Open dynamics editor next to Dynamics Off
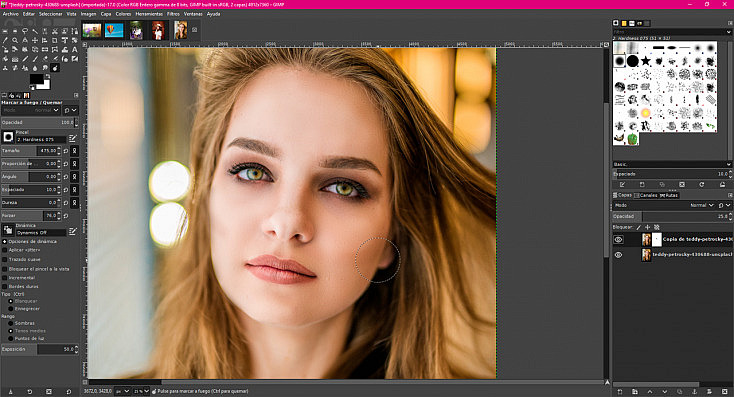 (73, 231)
